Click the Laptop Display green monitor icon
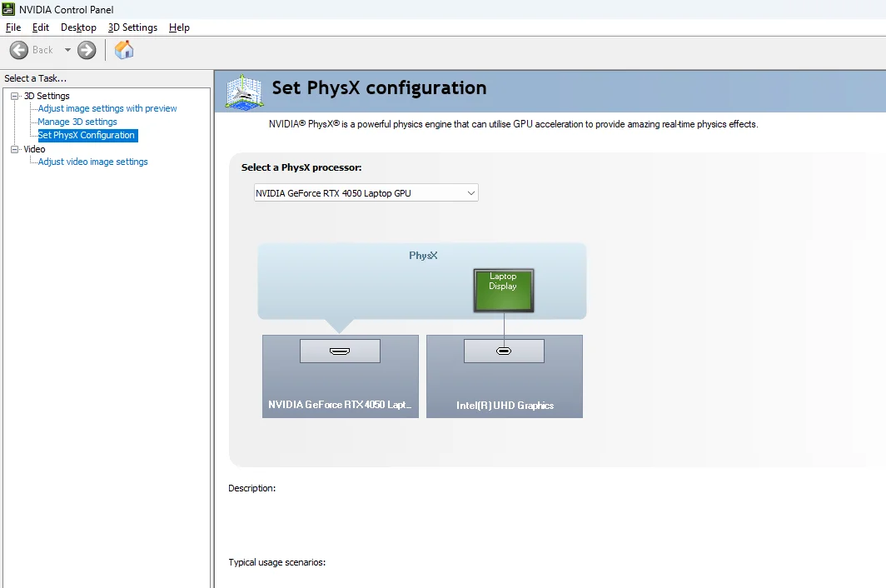Image resolution: width=886 pixels, height=588 pixels. [x=504, y=290]
